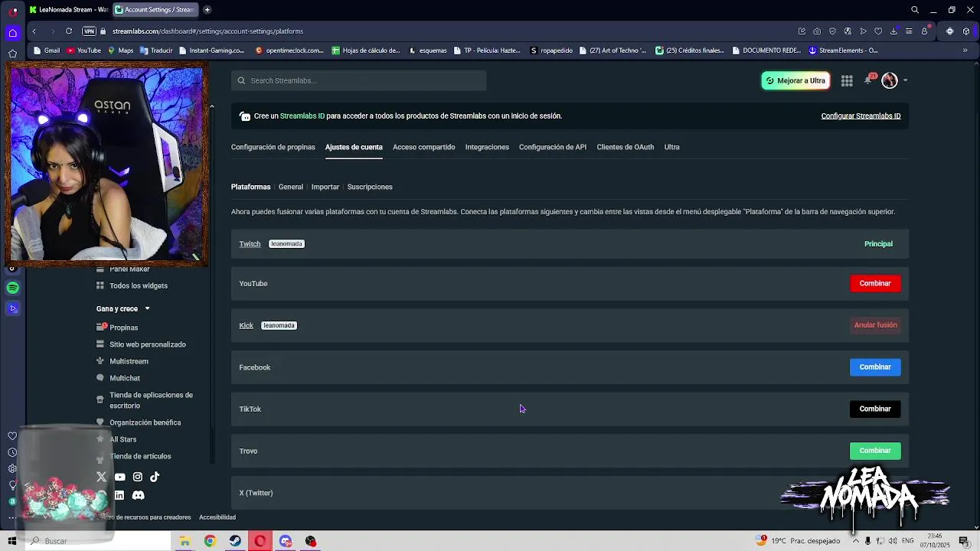The height and width of the screenshot is (551, 980).
Task: Click the TikTok social icon in sidebar footer
Action: [155, 477]
